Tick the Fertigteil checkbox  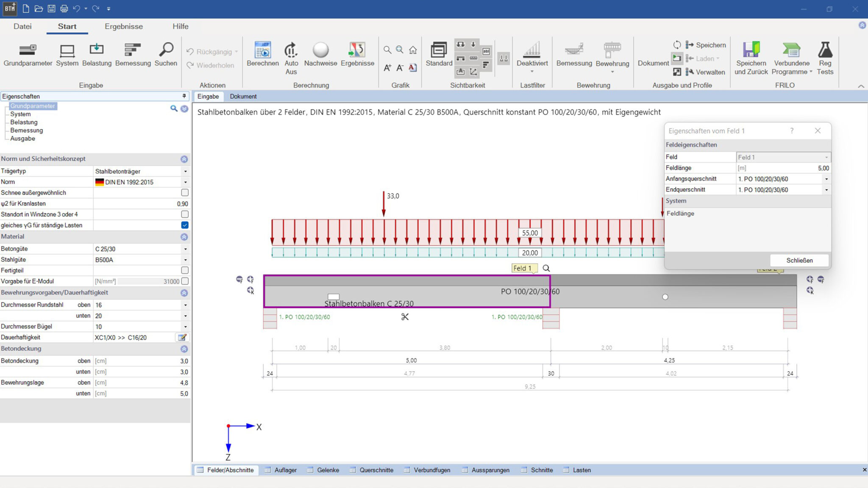coord(185,270)
